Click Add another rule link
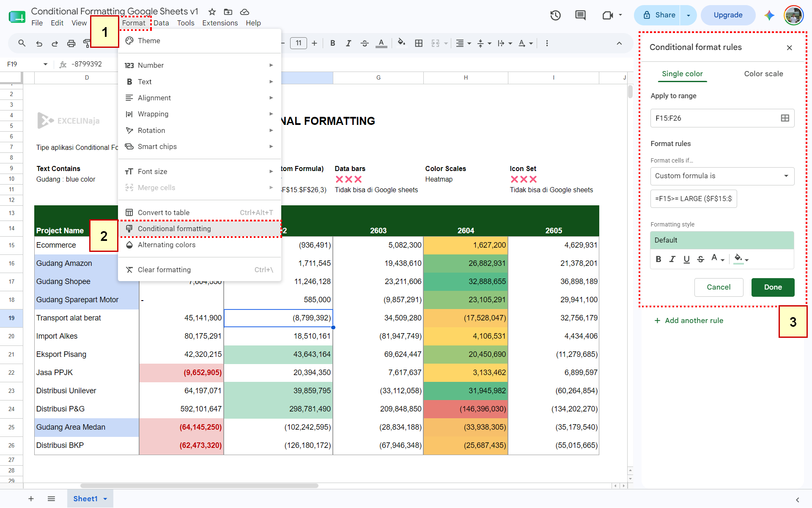 689,320
